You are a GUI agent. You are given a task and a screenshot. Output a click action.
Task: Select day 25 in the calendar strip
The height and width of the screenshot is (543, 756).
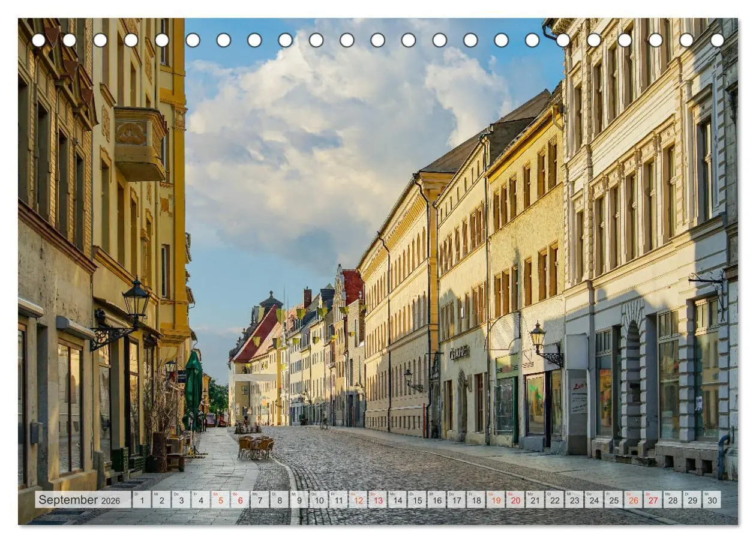tap(613, 500)
